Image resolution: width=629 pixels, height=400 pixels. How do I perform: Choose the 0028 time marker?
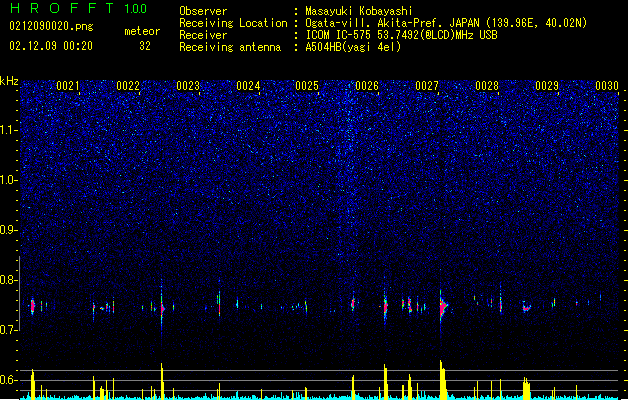tap(487, 86)
